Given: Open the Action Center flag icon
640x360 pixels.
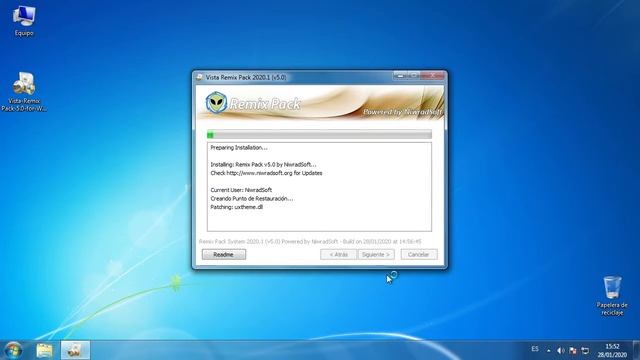Looking at the screenshot, I should point(573,351).
